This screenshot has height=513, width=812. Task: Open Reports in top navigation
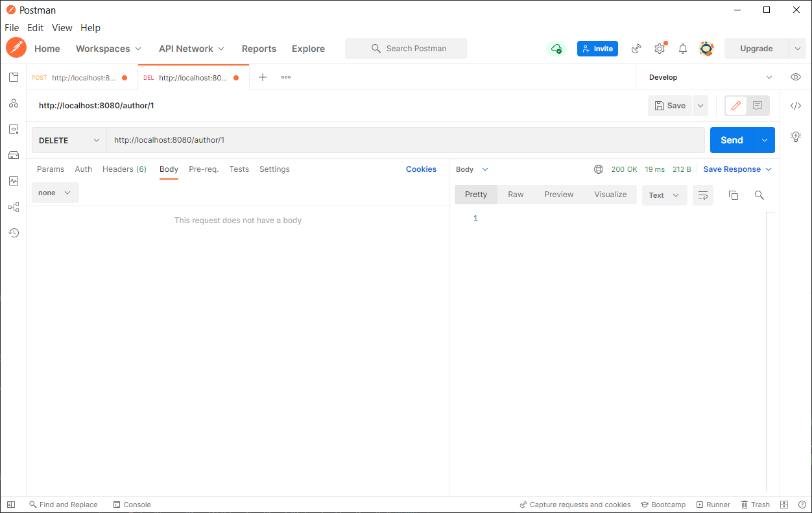click(259, 49)
